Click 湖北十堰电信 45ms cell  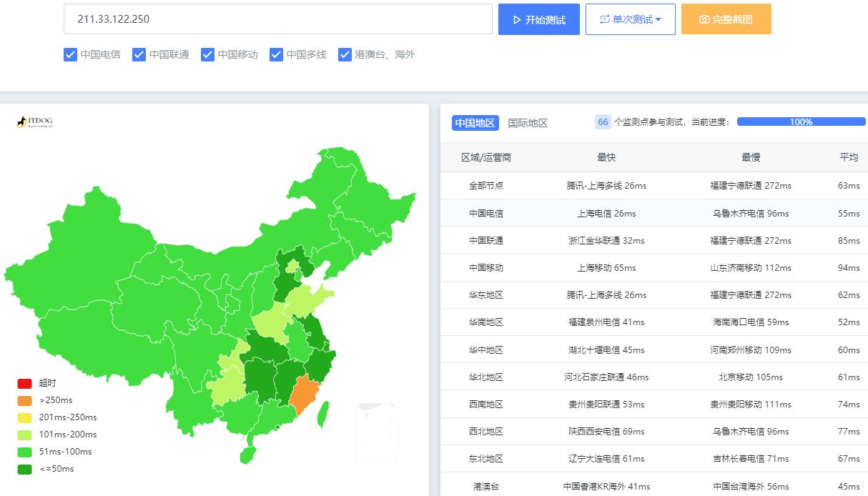pos(606,349)
